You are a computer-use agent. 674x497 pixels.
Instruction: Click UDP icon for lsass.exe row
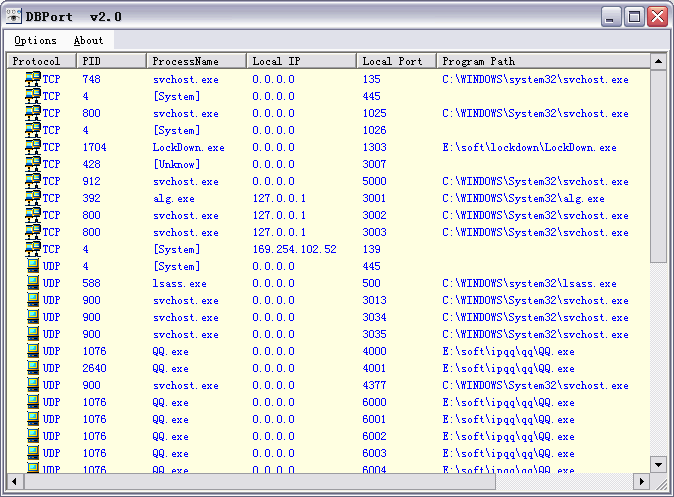(33, 283)
